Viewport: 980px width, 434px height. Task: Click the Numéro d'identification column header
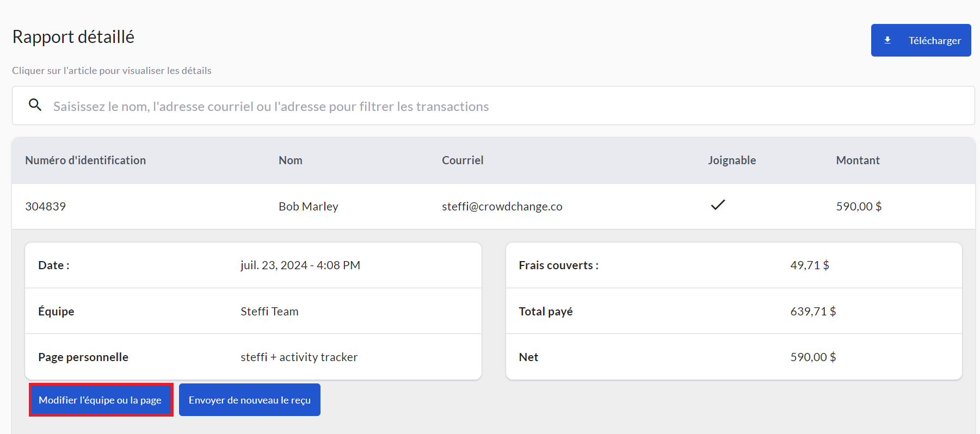[85, 160]
